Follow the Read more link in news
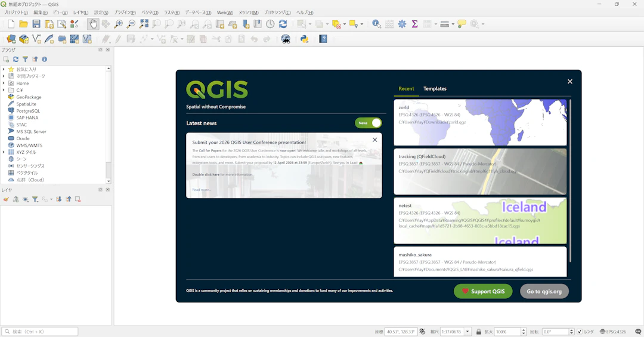Image resolution: width=644 pixels, height=337 pixels. click(x=202, y=190)
